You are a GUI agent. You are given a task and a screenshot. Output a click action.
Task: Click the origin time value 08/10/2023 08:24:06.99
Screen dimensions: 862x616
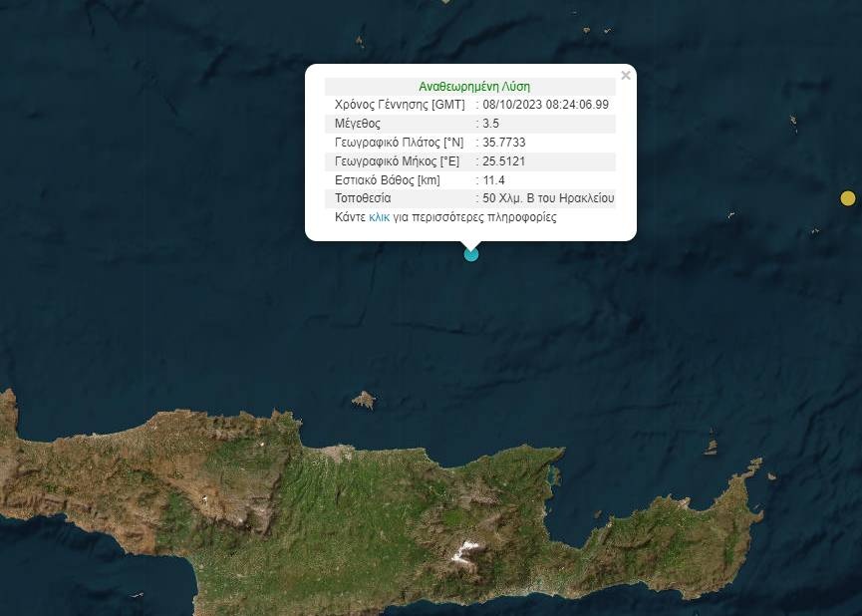point(545,105)
